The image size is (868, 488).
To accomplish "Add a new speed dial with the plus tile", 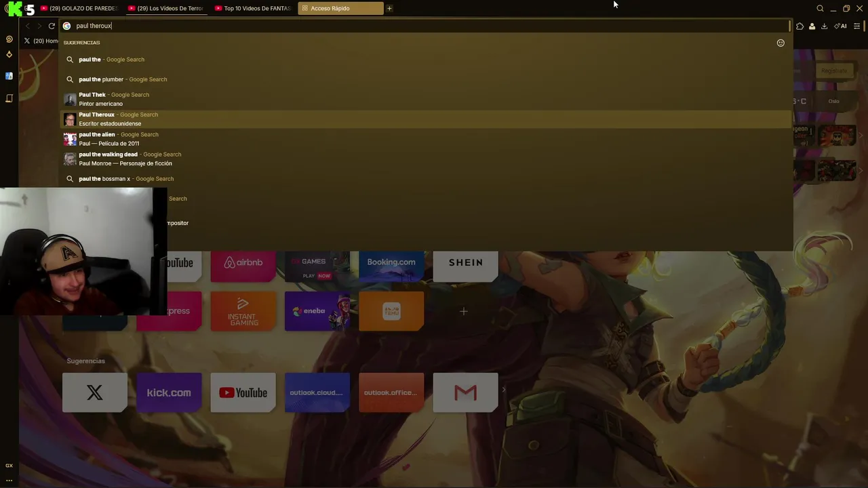I will (x=464, y=311).
